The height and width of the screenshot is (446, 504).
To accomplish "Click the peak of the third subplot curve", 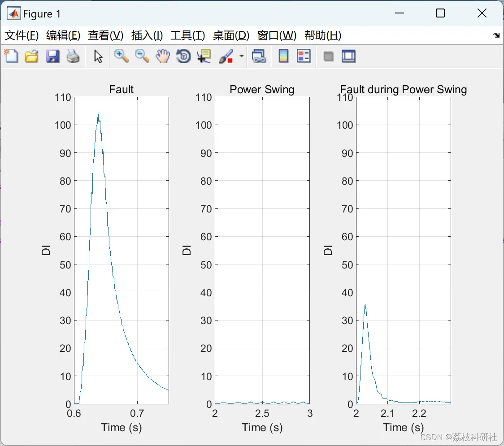I will pyautogui.click(x=365, y=305).
